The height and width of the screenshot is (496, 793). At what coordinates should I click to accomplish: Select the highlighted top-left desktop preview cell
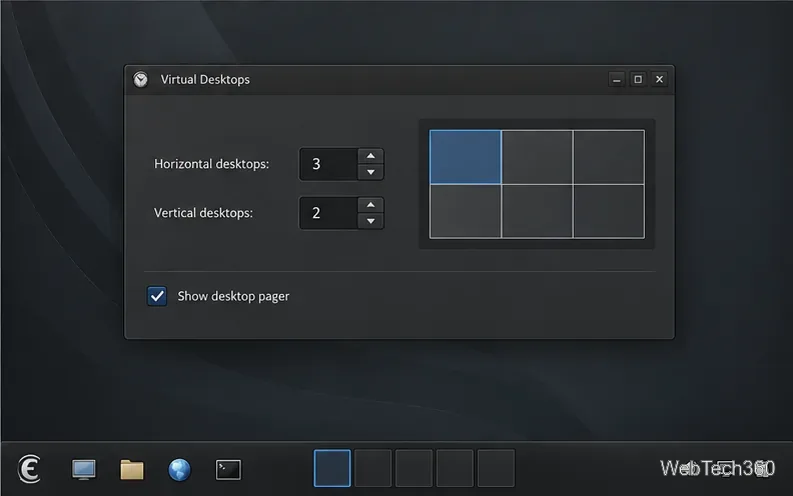(x=465, y=157)
